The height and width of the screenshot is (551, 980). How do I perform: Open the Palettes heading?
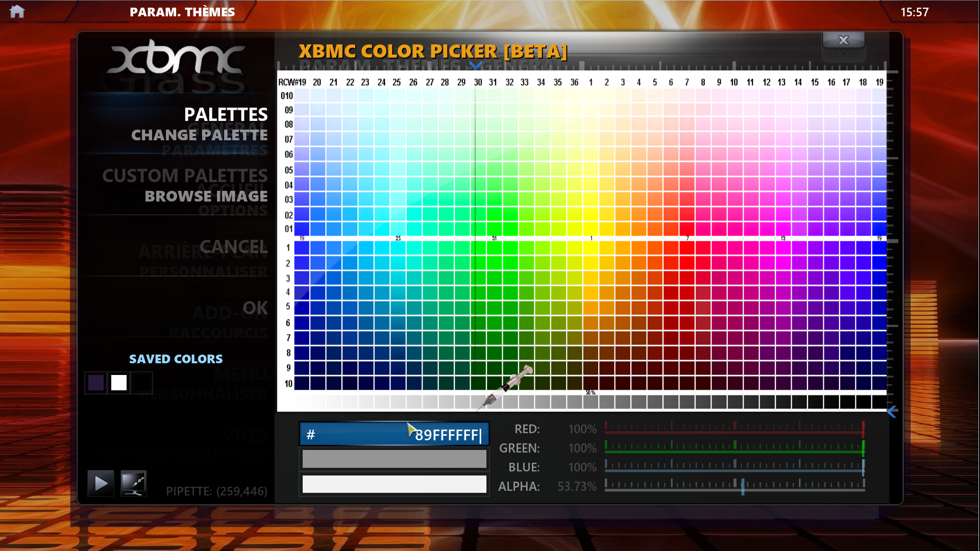click(226, 114)
